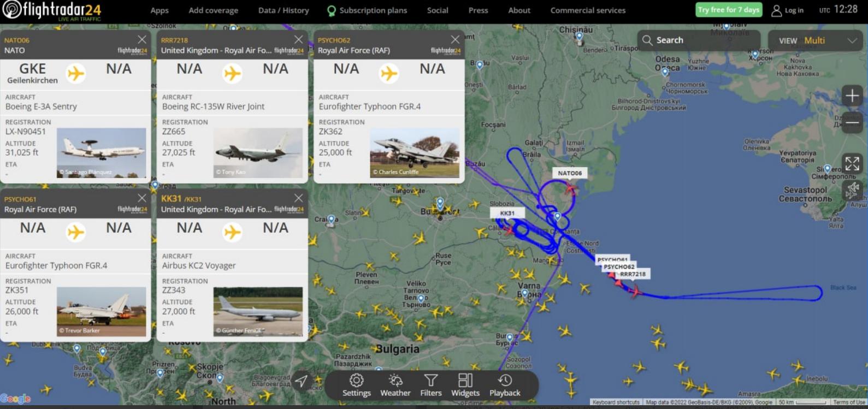Open the Settings gear in bottom toolbar
The height and width of the screenshot is (409, 868).
point(356,385)
